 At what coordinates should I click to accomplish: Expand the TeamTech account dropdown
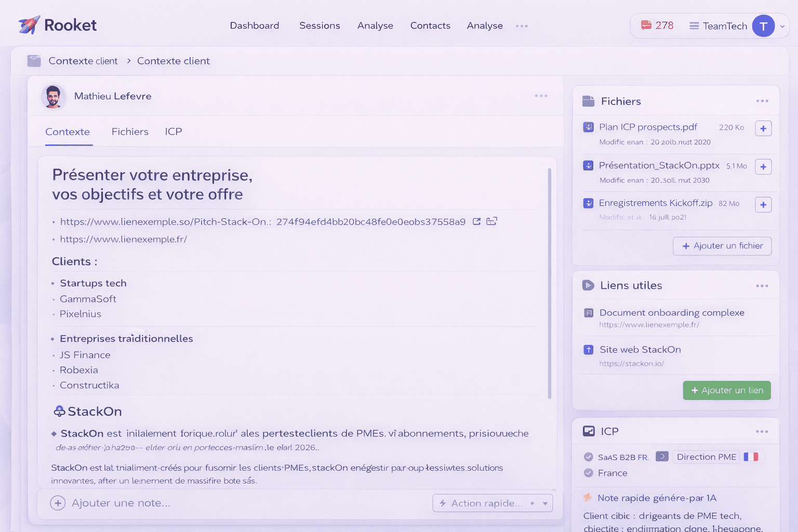point(782,25)
